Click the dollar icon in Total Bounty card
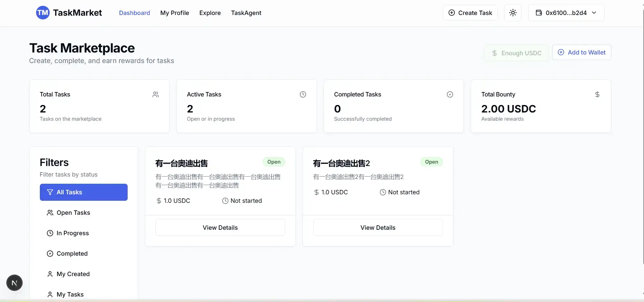This screenshot has height=302, width=644. click(x=597, y=94)
